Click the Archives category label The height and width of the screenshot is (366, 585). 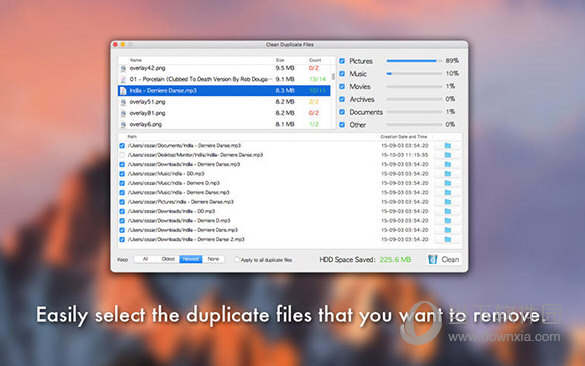point(362,100)
